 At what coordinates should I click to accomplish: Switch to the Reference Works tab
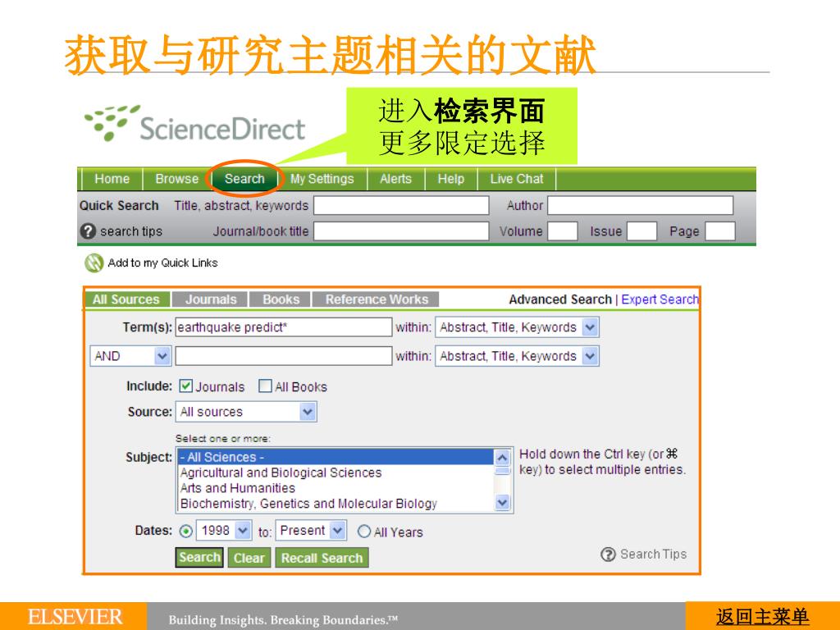point(377,299)
